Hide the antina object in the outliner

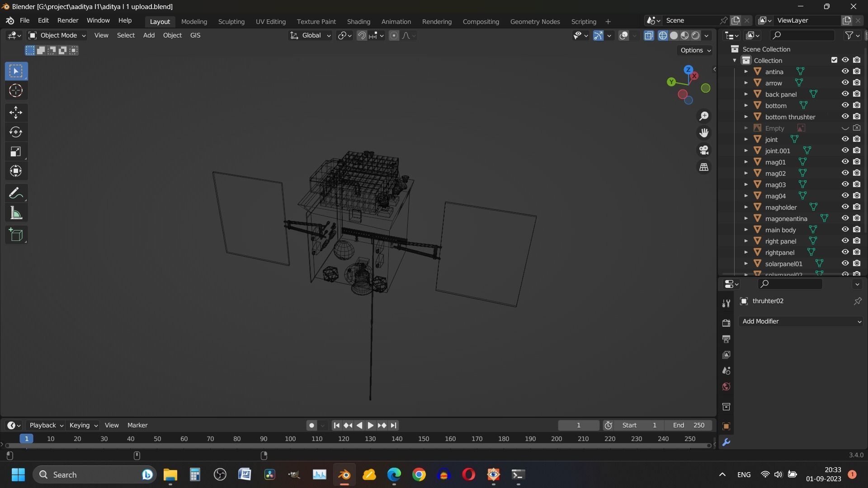point(845,71)
